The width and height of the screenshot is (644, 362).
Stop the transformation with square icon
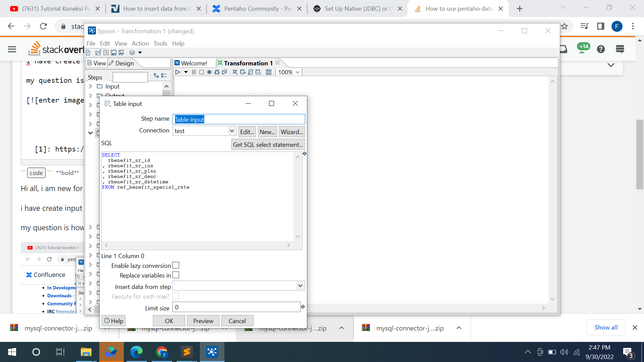[201, 72]
